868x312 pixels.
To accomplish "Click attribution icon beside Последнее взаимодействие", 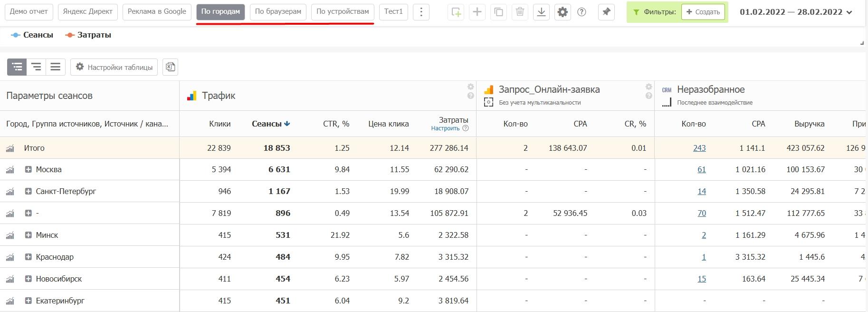I will (x=667, y=102).
